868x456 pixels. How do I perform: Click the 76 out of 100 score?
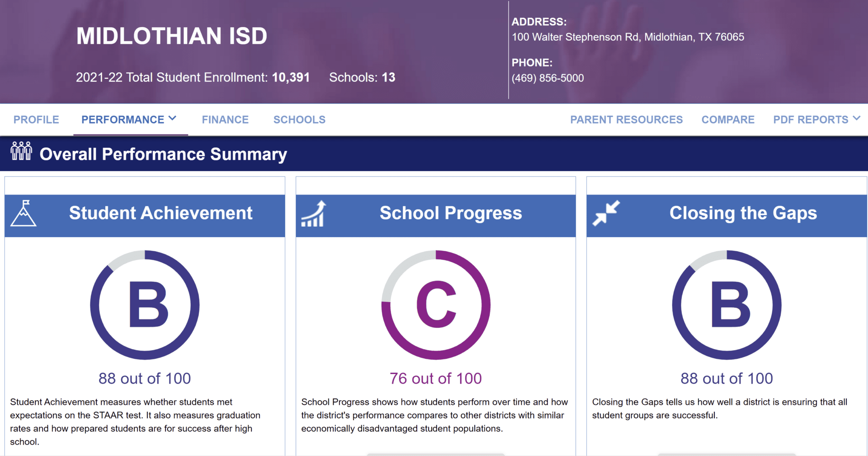[436, 378]
